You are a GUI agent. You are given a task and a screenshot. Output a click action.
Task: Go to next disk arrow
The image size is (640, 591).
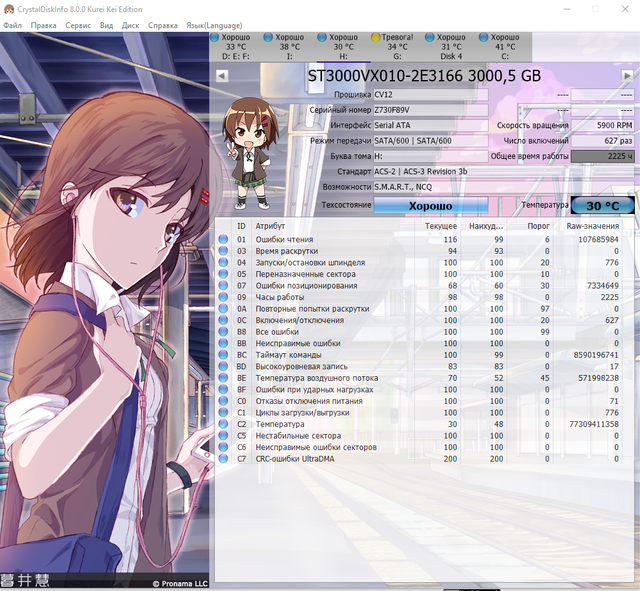coord(627,76)
